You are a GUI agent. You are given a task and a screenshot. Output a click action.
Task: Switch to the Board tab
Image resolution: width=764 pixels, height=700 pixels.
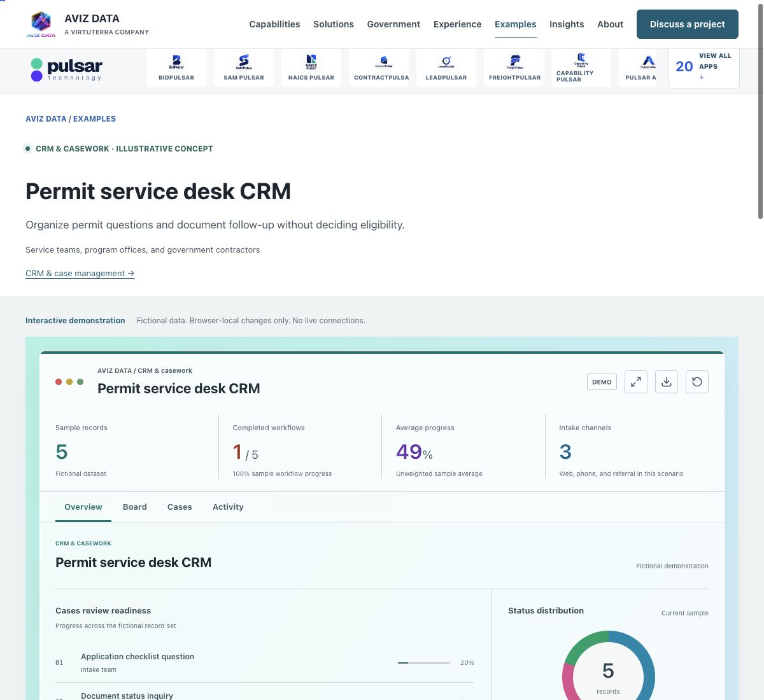tap(135, 507)
